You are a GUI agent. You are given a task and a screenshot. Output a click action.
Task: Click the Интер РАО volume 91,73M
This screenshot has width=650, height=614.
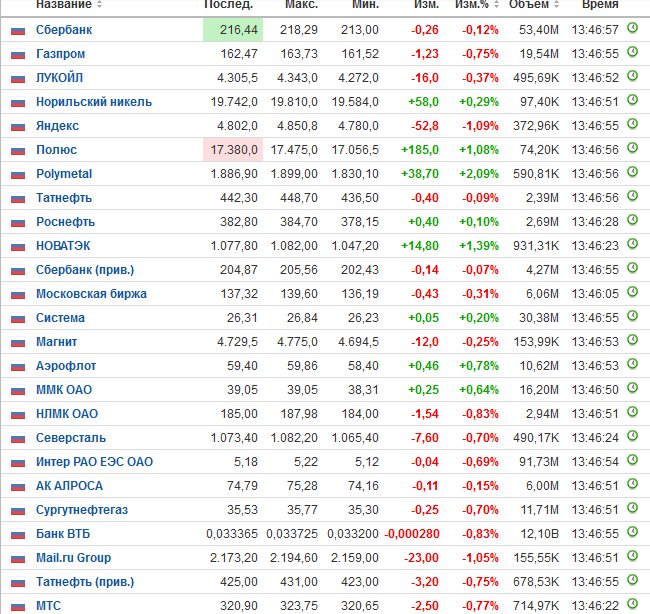click(538, 462)
